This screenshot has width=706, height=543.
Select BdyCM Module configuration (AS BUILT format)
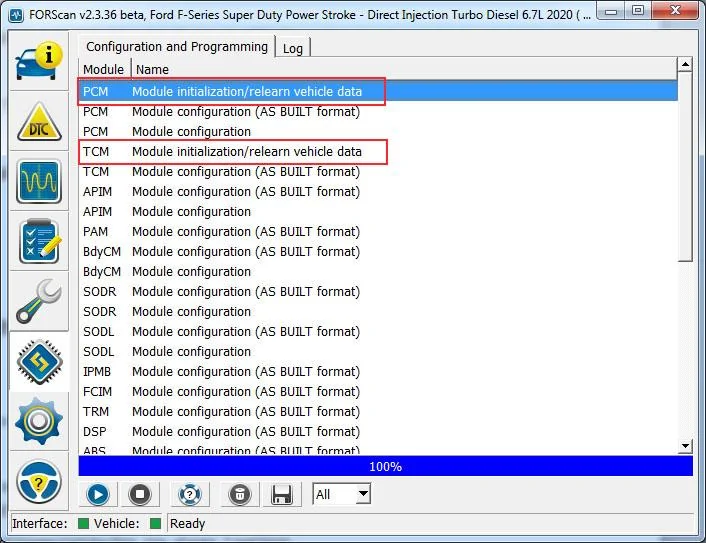(378, 252)
